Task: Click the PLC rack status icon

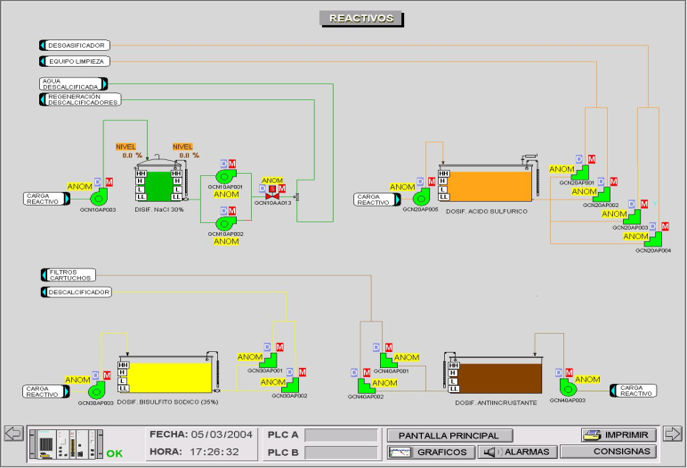Action: tap(66, 444)
